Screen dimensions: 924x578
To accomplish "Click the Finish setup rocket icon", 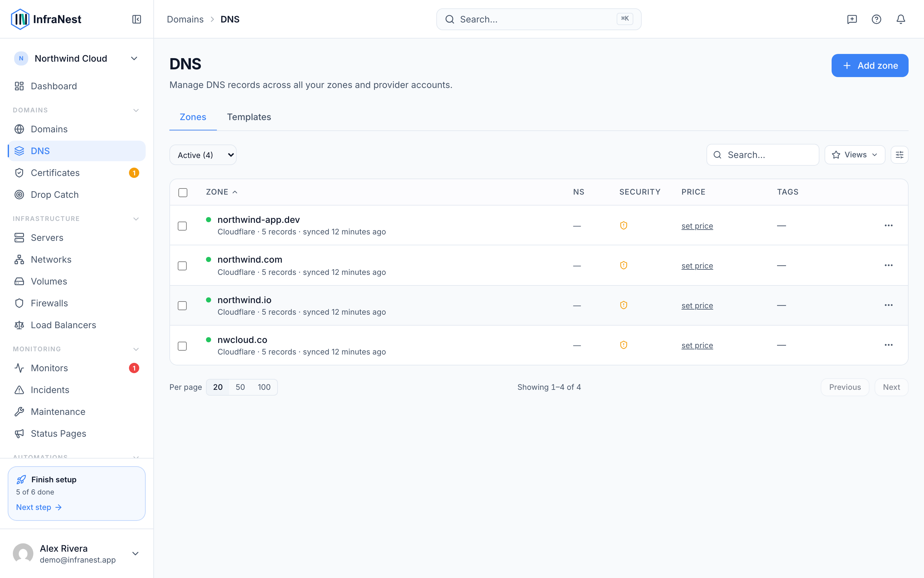I will 21,479.
